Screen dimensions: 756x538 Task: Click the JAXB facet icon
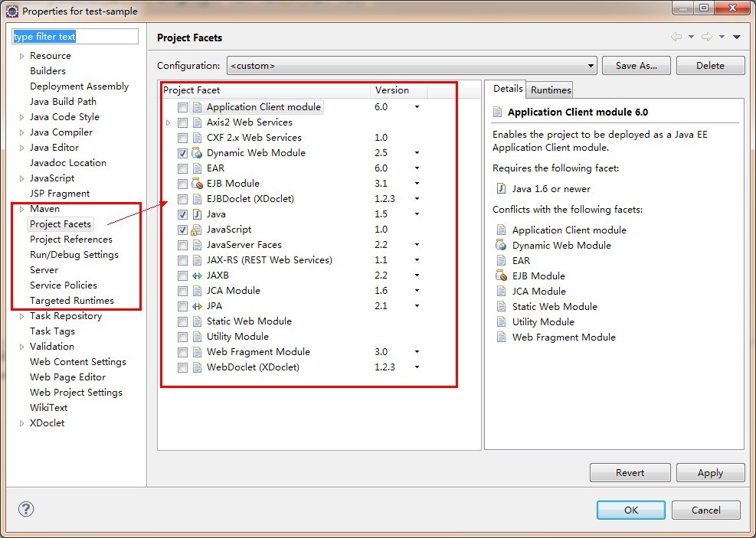coord(197,276)
